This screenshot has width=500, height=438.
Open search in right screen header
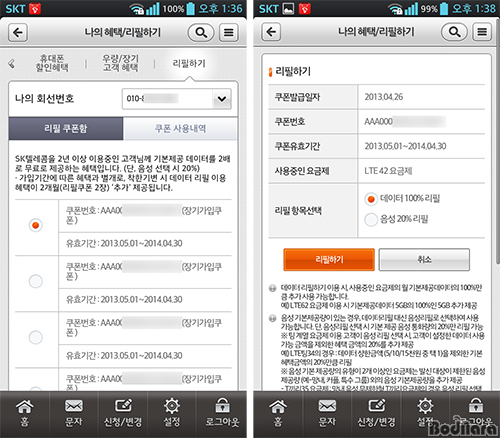coord(454,32)
